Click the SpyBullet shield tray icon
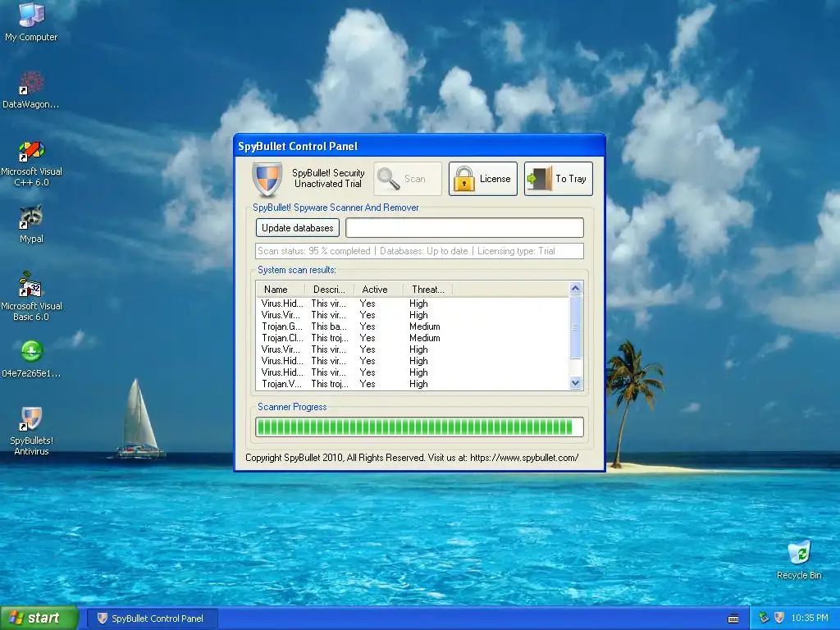 pos(779,618)
